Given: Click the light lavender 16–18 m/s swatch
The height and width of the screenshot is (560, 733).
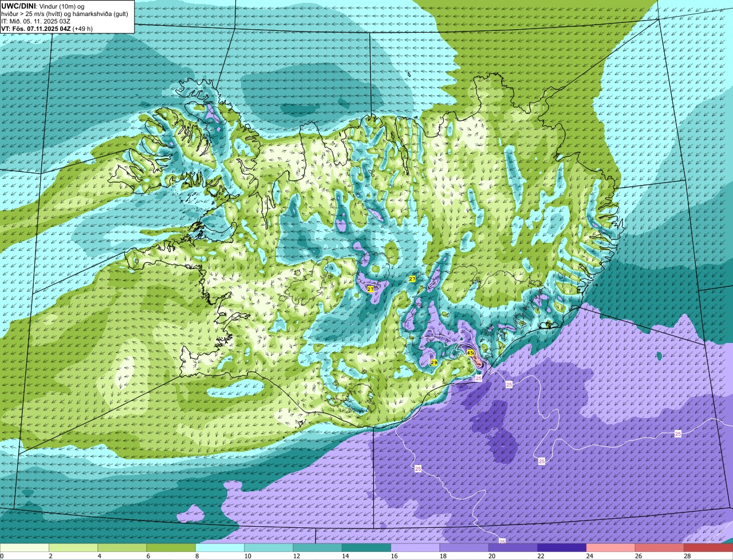Looking at the screenshot, I should pyautogui.click(x=415, y=547).
